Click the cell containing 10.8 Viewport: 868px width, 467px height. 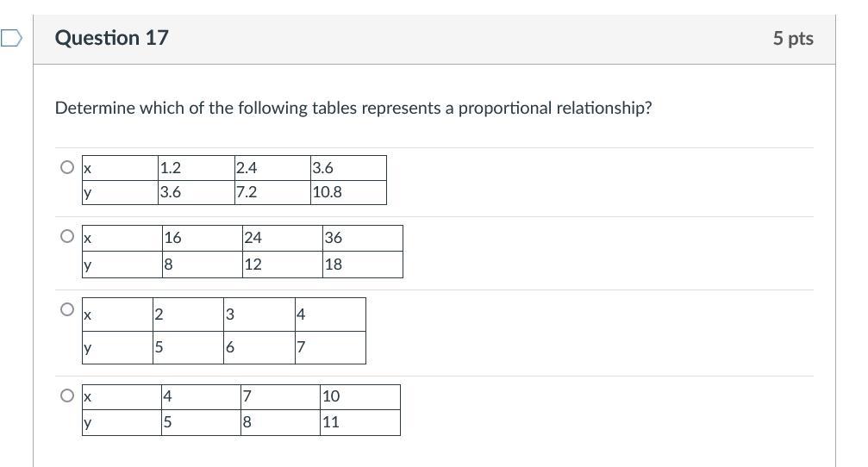347,192
